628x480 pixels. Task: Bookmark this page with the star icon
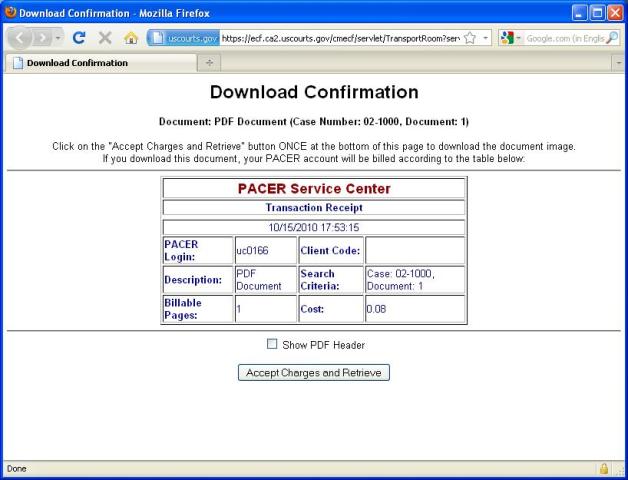point(470,38)
